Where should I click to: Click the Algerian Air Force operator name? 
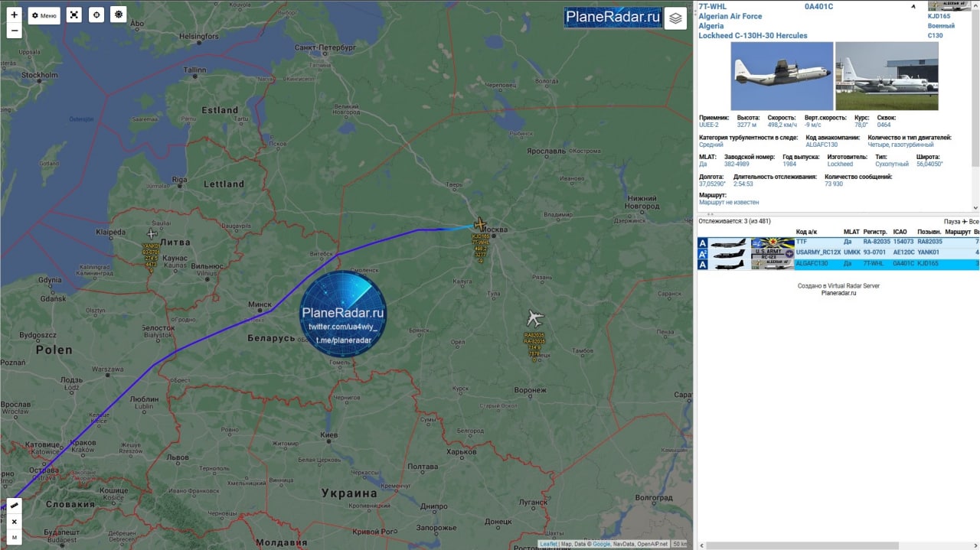[730, 16]
